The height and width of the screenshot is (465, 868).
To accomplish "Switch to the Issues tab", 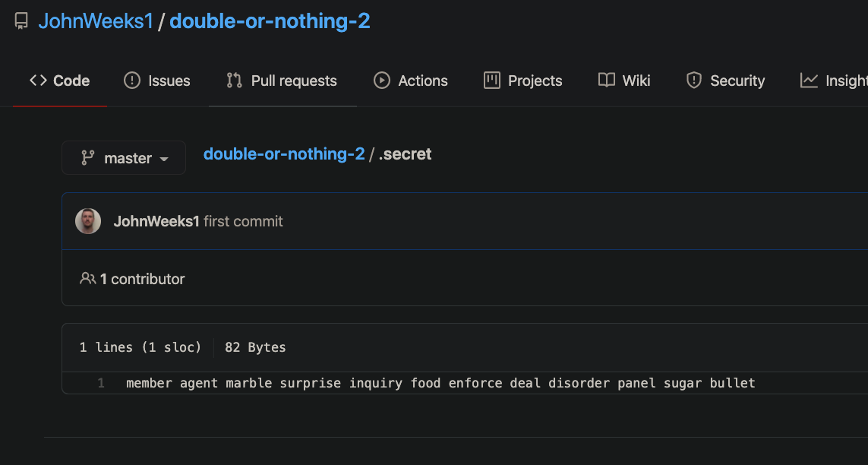I will click(x=157, y=81).
